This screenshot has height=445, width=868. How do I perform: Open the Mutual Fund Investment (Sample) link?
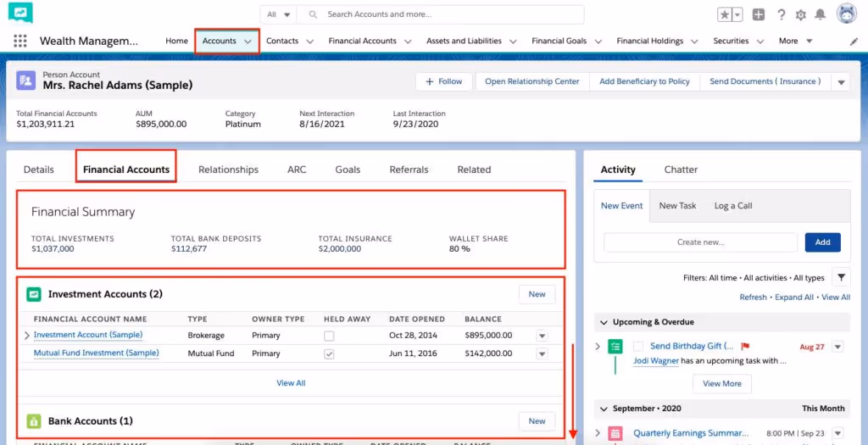(97, 353)
